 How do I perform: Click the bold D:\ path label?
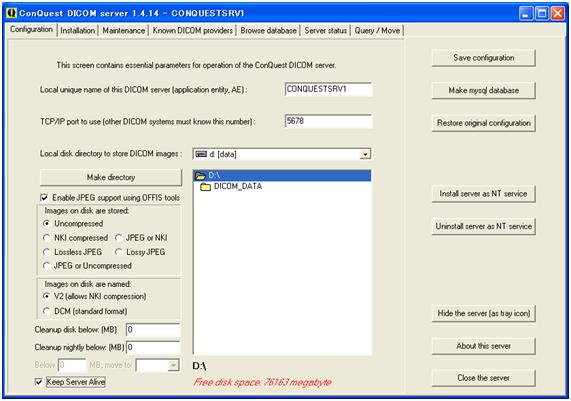pos(199,366)
